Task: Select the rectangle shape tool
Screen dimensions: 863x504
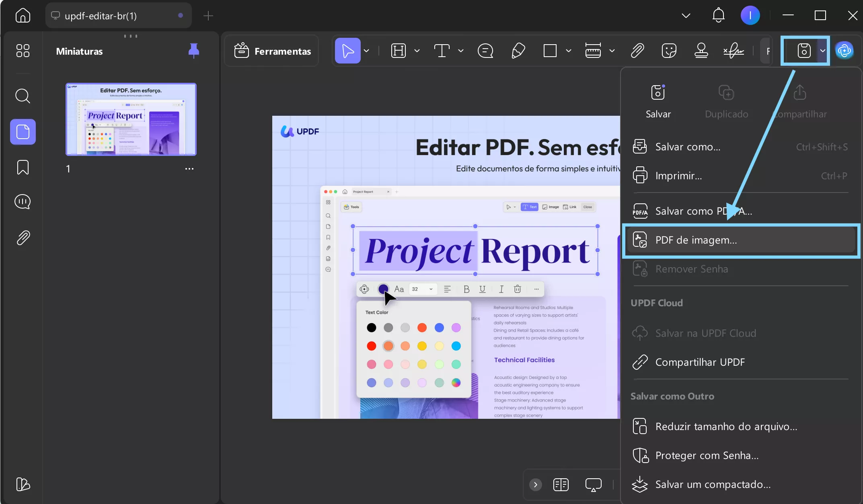Action: coord(550,51)
